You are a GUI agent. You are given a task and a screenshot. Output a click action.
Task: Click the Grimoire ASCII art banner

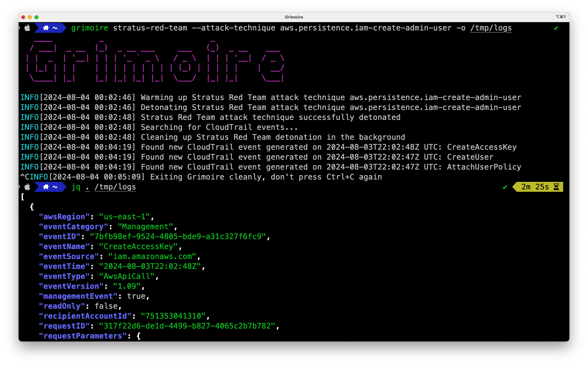(x=156, y=61)
